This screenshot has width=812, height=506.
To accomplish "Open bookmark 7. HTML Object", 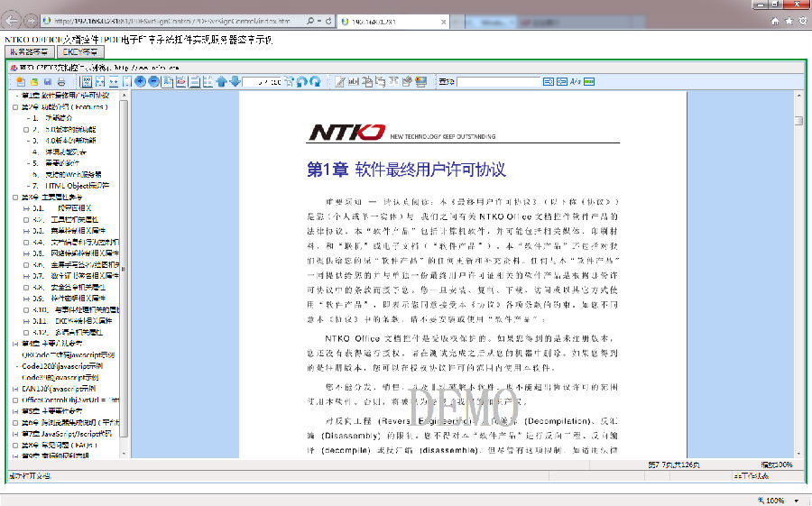I will 70,186.
